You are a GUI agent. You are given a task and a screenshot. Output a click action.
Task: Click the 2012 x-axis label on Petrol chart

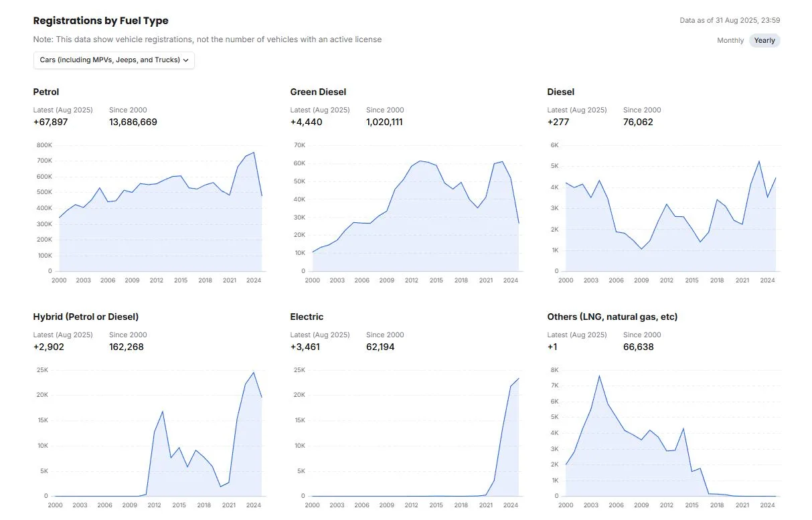click(x=156, y=280)
